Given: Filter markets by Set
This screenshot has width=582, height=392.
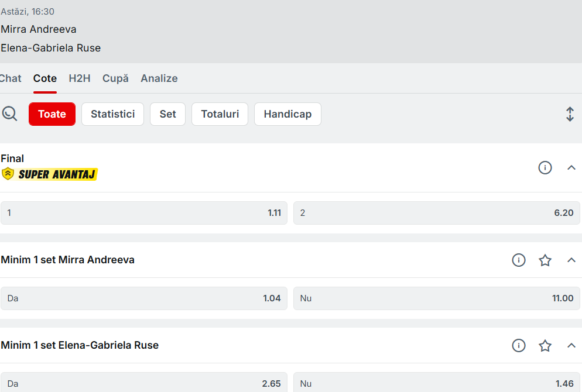Looking at the screenshot, I should pos(167,114).
